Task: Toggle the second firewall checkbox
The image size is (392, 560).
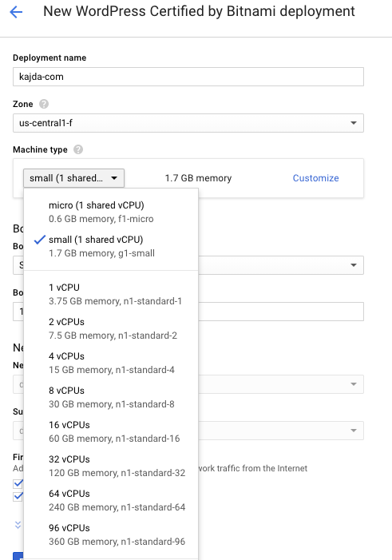Action: pos(18,496)
